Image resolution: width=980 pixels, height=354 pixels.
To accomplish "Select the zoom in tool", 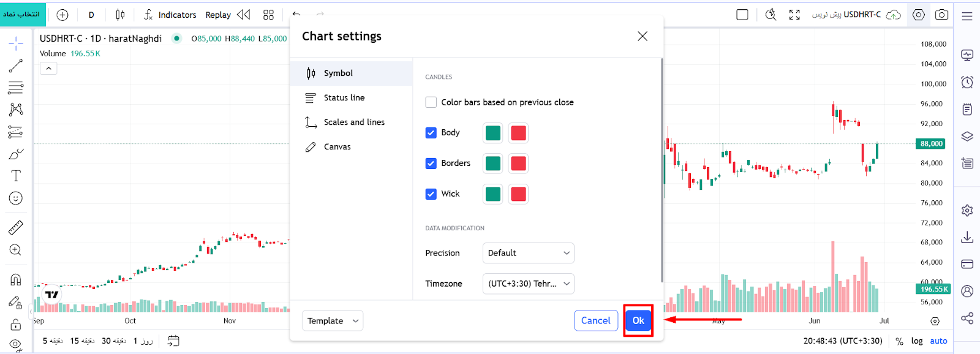I will coord(16,250).
